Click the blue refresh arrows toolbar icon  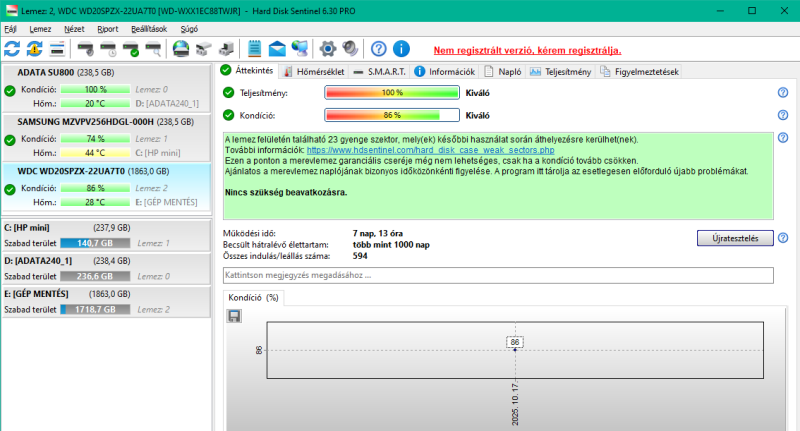12,49
